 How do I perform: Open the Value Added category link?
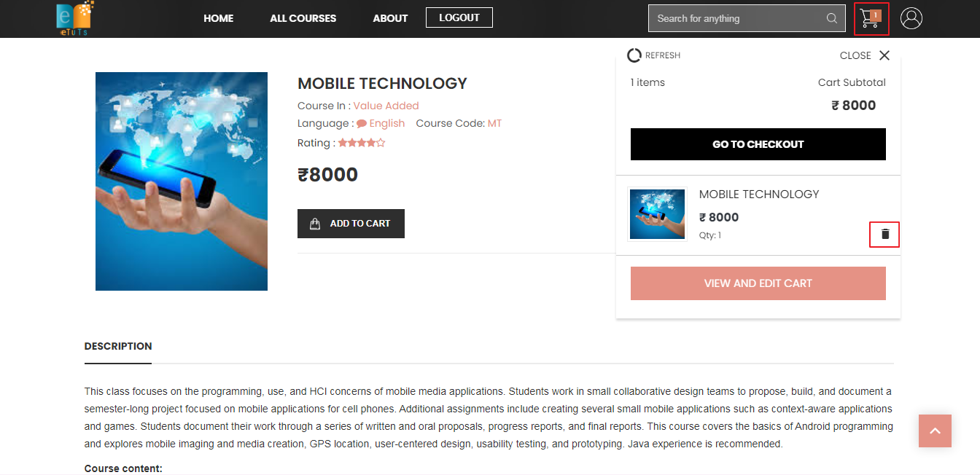click(386, 106)
